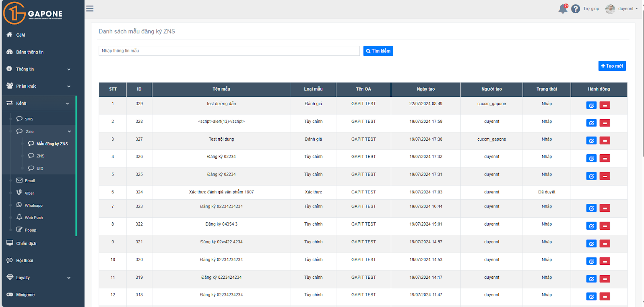Open the notifications bell

(x=563, y=8)
